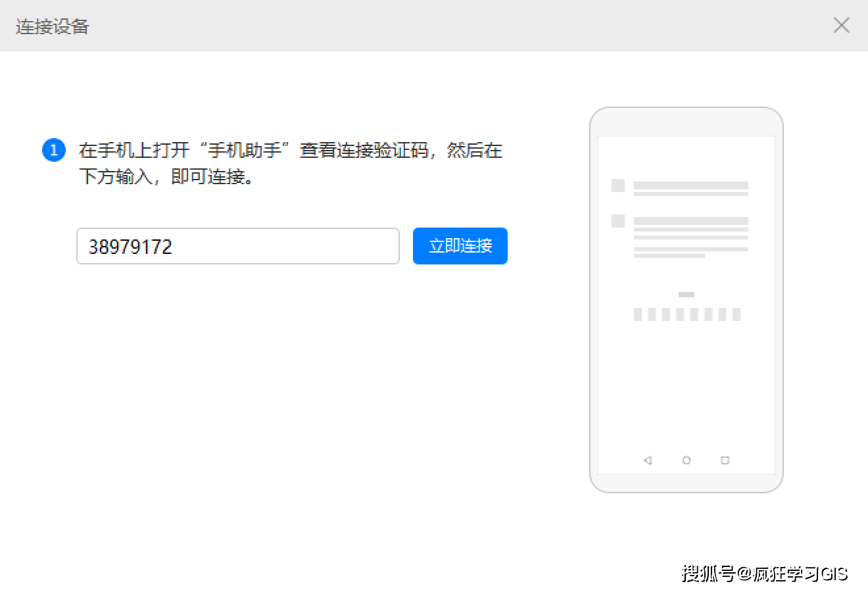Click the rightmost code box in phone illustration

736,314
